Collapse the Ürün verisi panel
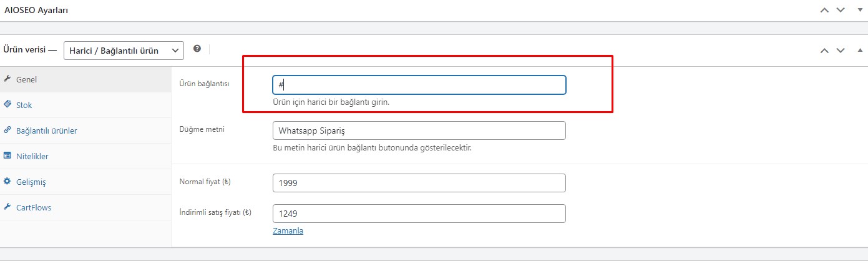Image resolution: width=868 pixels, height=266 pixels. [859, 50]
